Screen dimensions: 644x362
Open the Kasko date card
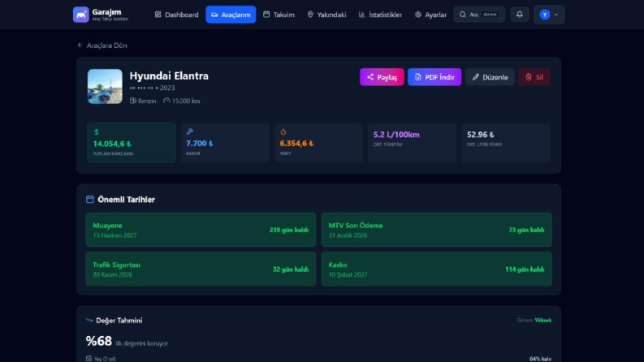coord(437,269)
